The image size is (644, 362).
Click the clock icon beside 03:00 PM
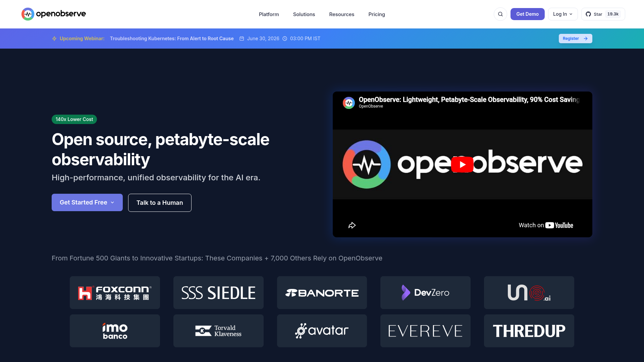285,39
